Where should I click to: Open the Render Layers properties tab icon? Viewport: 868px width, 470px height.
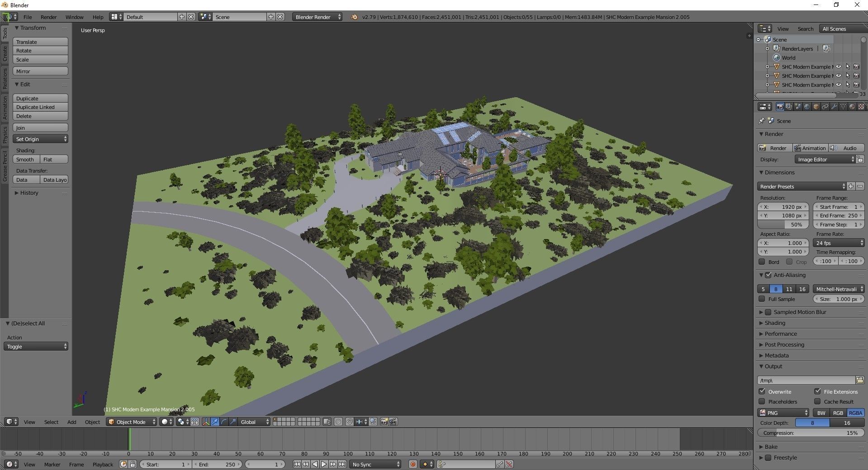click(789, 107)
